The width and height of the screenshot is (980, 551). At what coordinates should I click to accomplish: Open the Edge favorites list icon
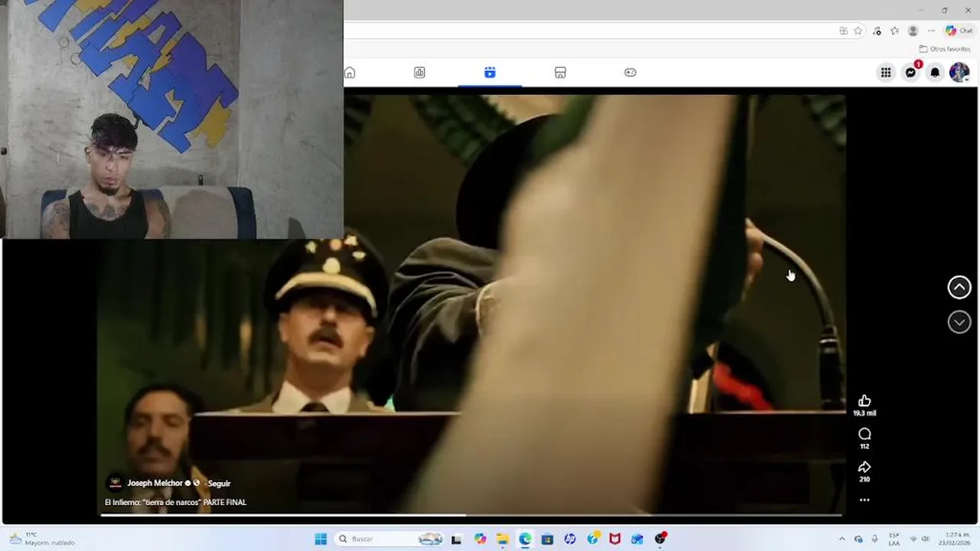[x=894, y=31]
